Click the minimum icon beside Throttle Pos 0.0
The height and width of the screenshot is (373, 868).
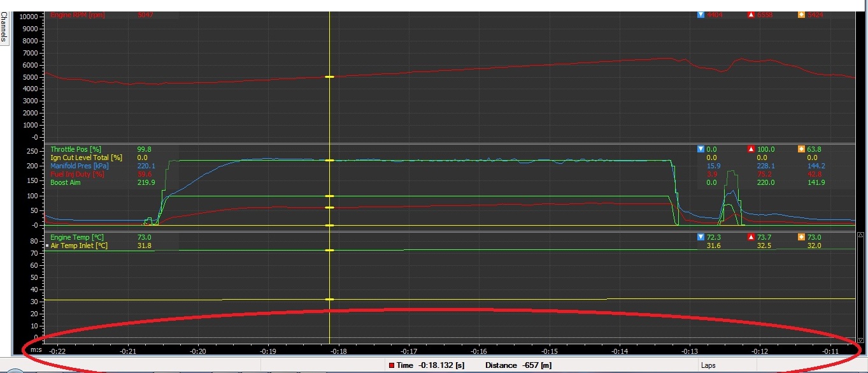tap(701, 149)
